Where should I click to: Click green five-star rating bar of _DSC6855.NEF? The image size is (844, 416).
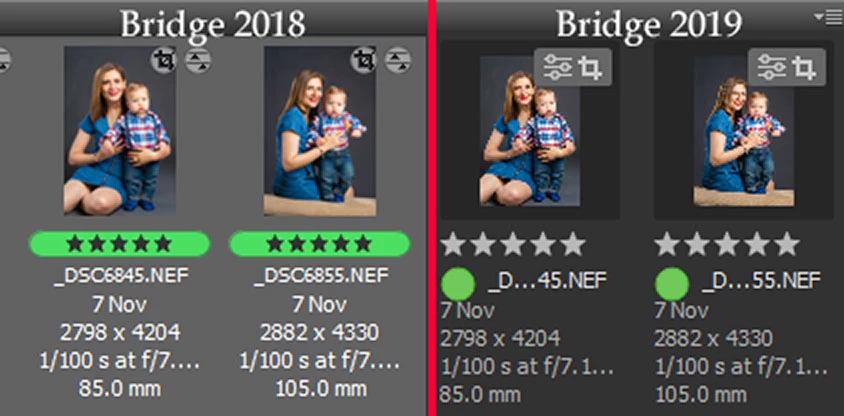pos(319,244)
